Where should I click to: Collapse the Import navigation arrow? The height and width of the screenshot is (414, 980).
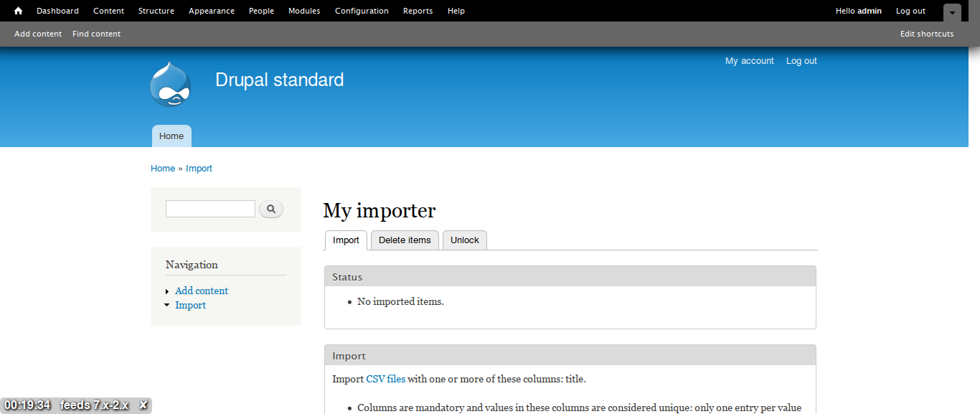coord(167,305)
